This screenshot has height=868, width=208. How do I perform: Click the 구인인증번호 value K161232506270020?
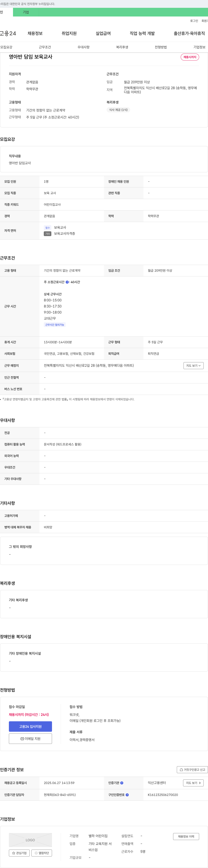(163, 795)
